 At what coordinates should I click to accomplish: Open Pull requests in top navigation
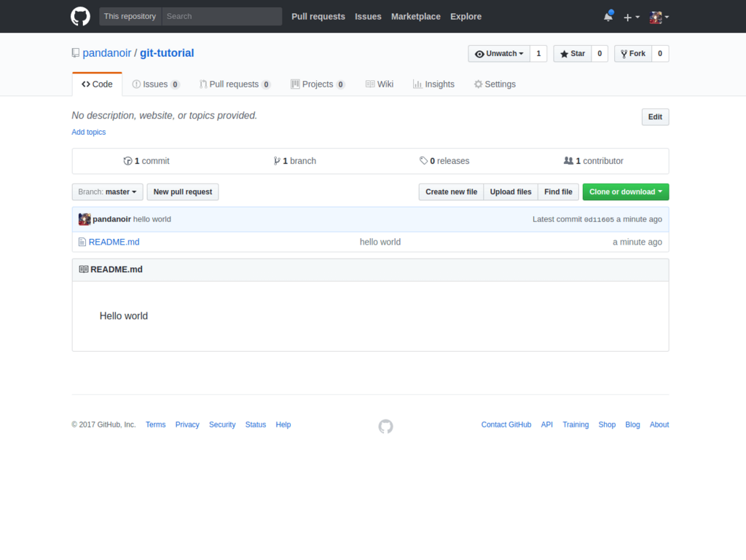[318, 17]
